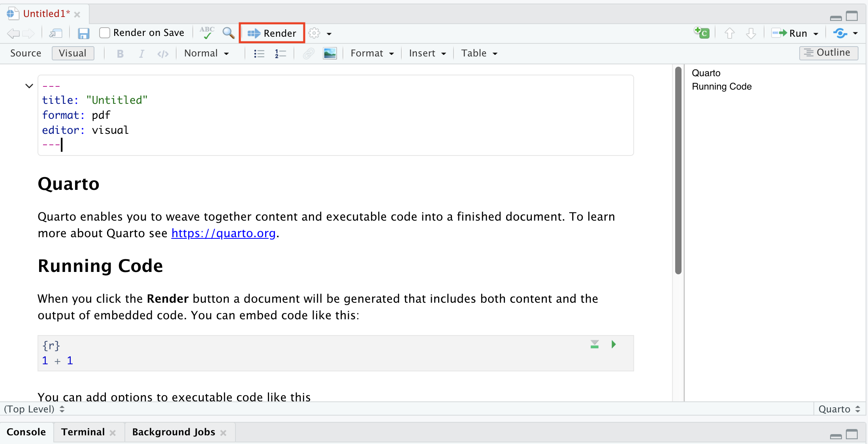Close the Untitled1 tab
This screenshot has height=444, width=868.
[77, 15]
